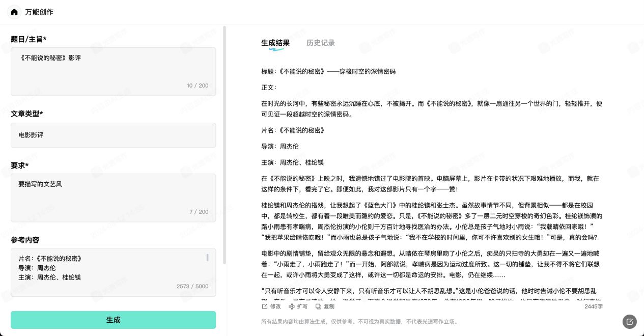Screen dimensions: 644x336
Task: Click the disclaimer text at the bottom
Action: (x=360, y=322)
